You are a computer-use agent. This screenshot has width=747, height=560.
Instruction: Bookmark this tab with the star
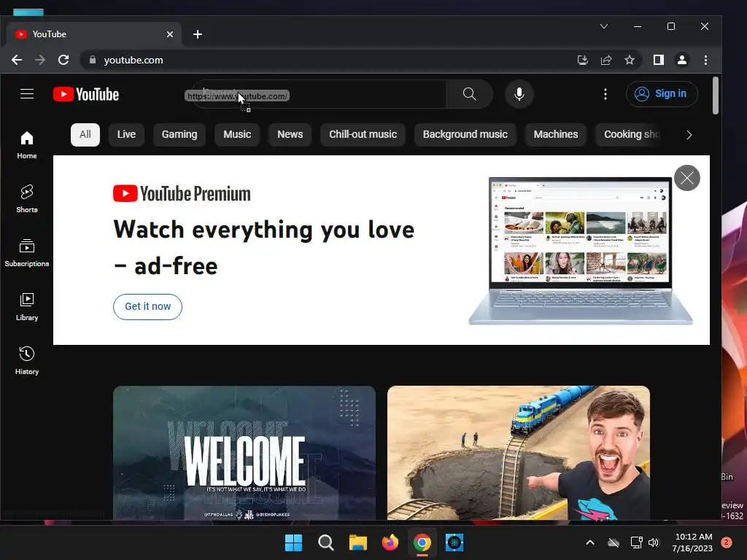pos(630,60)
